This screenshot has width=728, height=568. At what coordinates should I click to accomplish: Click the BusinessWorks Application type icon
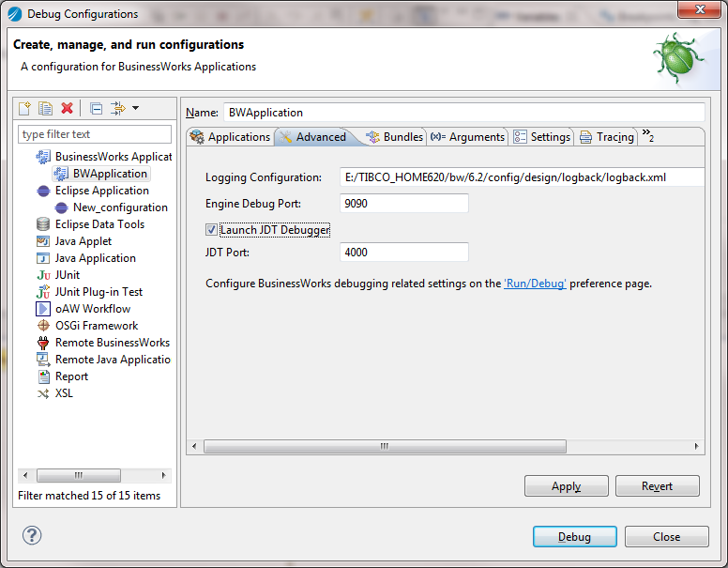pyautogui.click(x=43, y=157)
